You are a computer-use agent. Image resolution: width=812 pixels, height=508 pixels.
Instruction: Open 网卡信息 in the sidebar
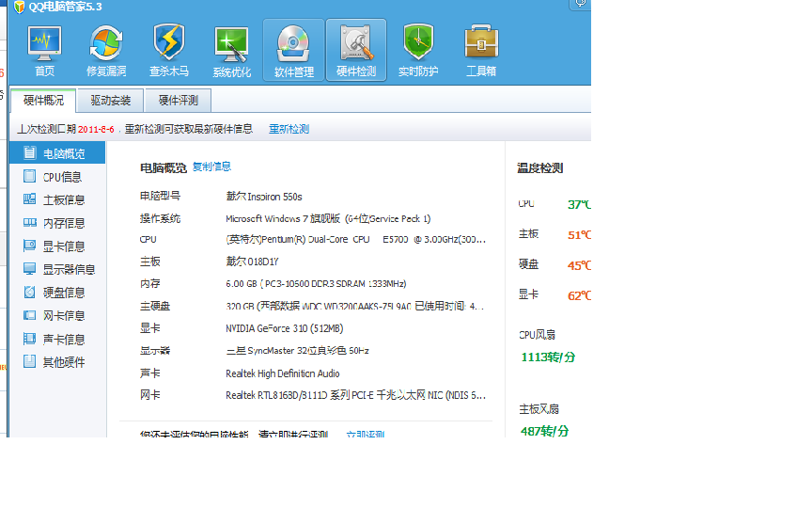pyautogui.click(x=61, y=316)
